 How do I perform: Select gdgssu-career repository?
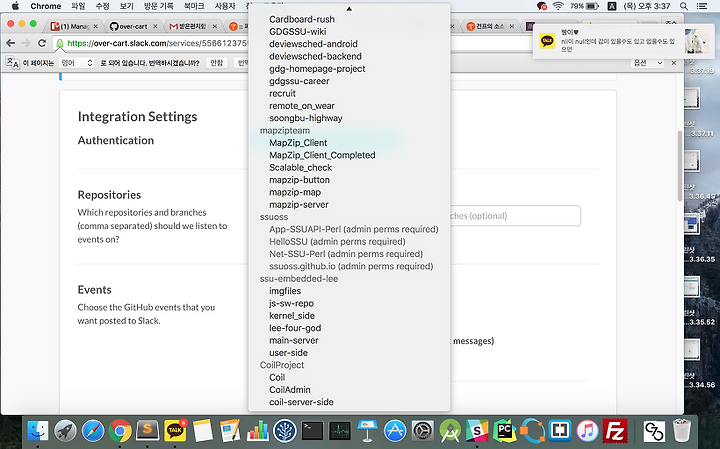(299, 81)
